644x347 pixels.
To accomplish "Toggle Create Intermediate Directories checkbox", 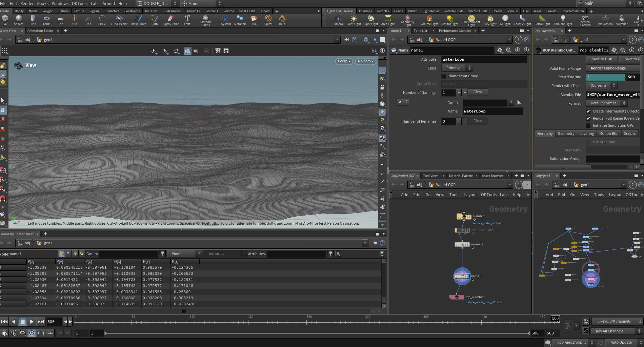I will (588, 111).
